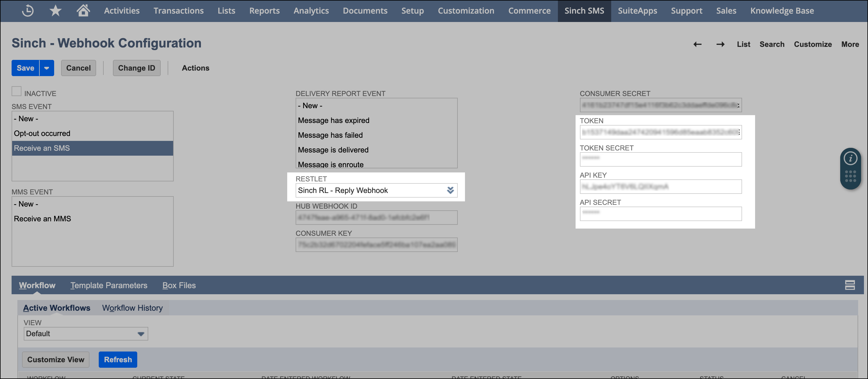Click the API Key field

coord(660,187)
